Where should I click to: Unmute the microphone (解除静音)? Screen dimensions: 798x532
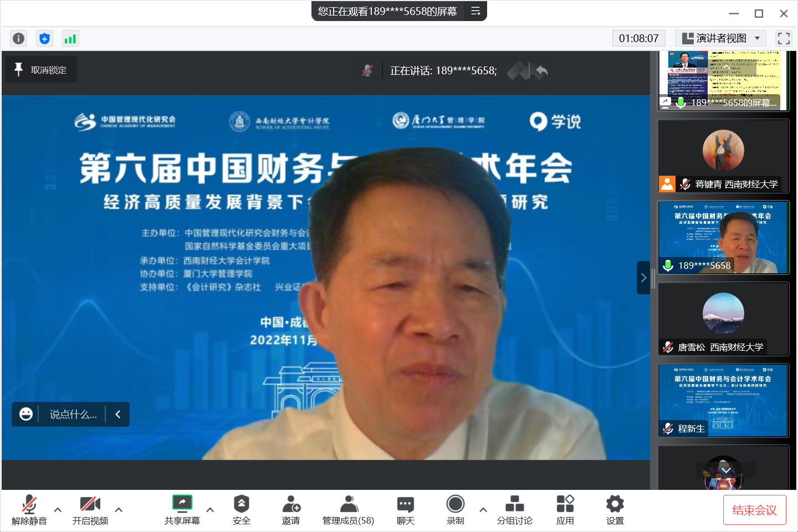pyautogui.click(x=29, y=510)
